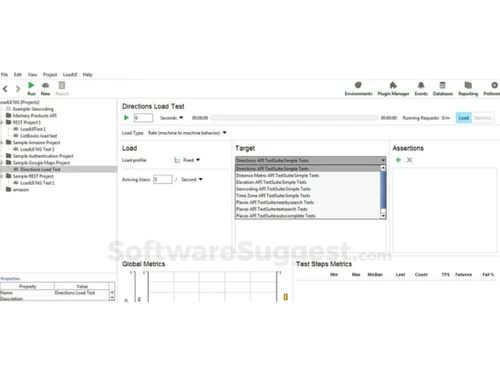The image size is (500, 375).
Task: Select Example: Geocoding tree item
Action: click(33, 109)
